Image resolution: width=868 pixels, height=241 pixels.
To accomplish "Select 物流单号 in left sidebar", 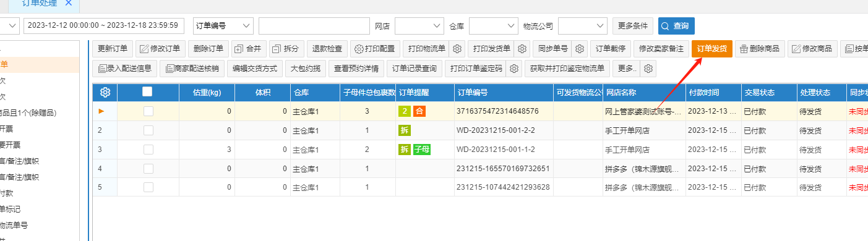I will click(14, 225).
